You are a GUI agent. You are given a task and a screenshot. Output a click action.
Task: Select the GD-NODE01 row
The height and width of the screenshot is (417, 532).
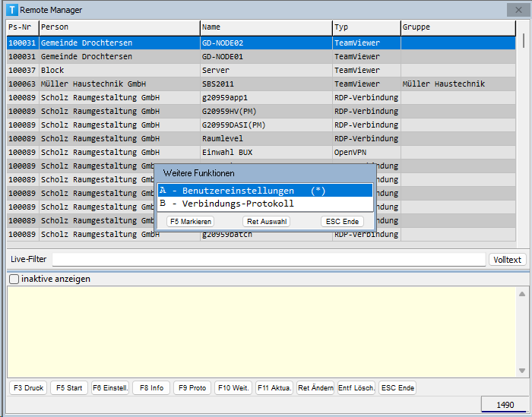[x=261, y=57]
